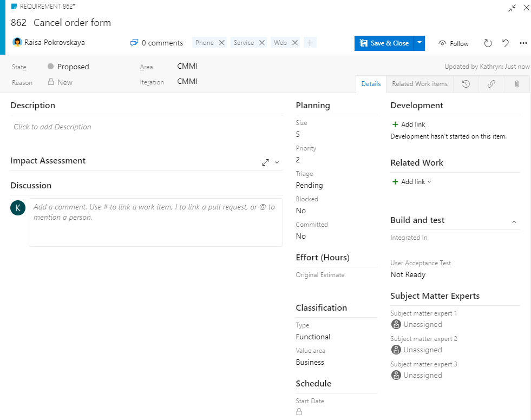The width and height of the screenshot is (531, 420).
Task: Select the Details tab
Action: (371, 84)
